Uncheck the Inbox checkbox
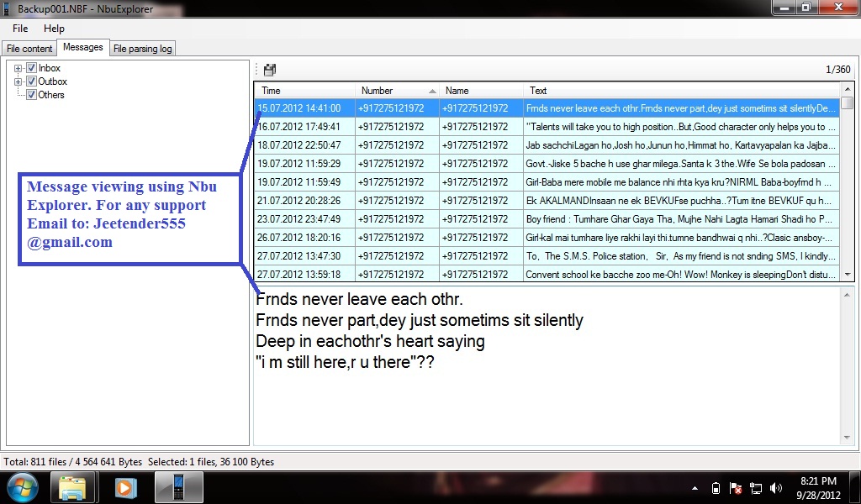Screen dimensions: 861x504 coord(32,67)
